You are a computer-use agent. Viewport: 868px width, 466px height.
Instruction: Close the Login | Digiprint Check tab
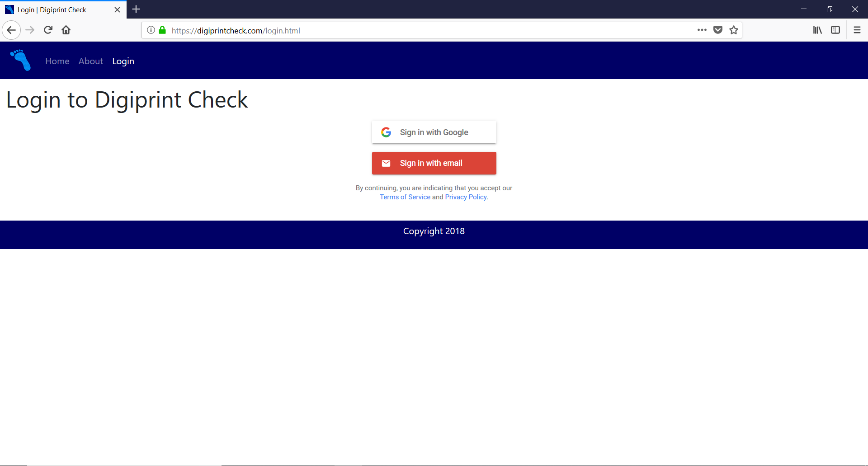point(118,9)
